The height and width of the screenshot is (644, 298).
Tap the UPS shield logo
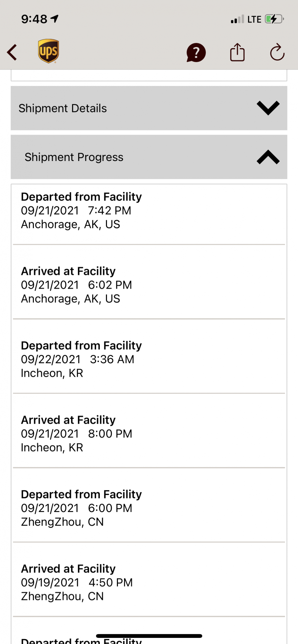point(48,51)
